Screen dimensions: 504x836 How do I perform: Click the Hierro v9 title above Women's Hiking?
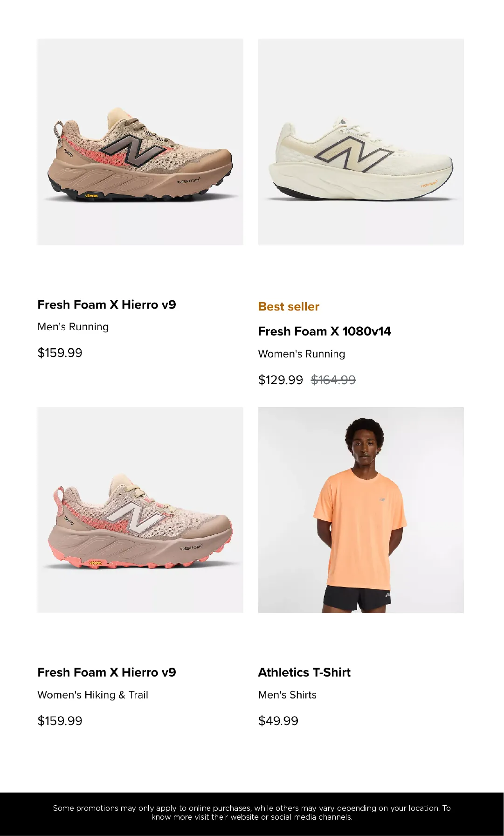(x=107, y=672)
